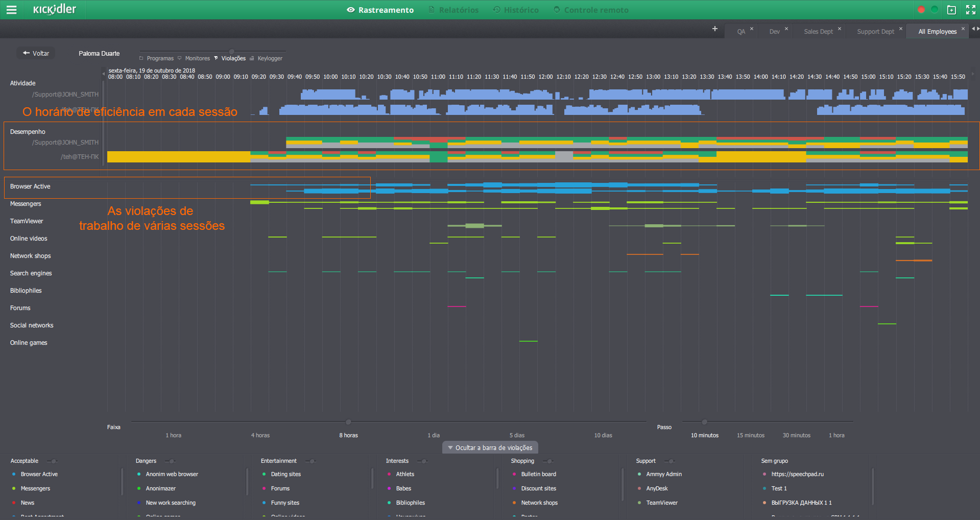Select https://speechpad.ru entry
980x520 pixels.
(x=797, y=474)
